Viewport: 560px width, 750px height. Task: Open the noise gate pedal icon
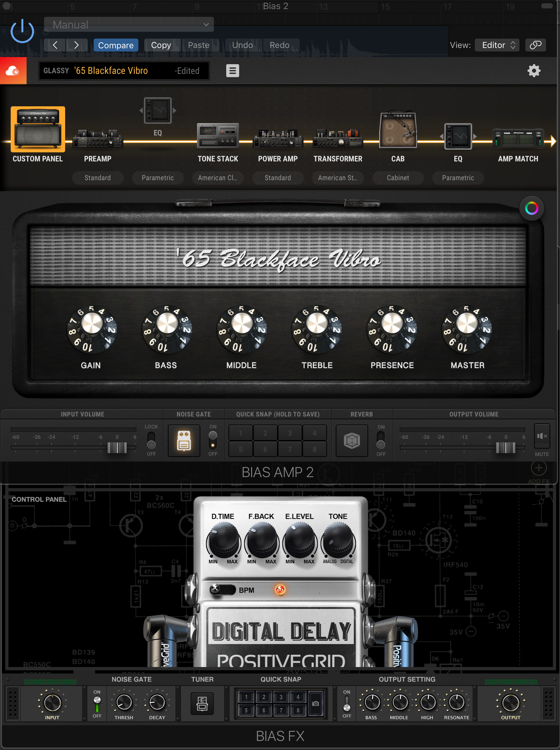(x=184, y=441)
